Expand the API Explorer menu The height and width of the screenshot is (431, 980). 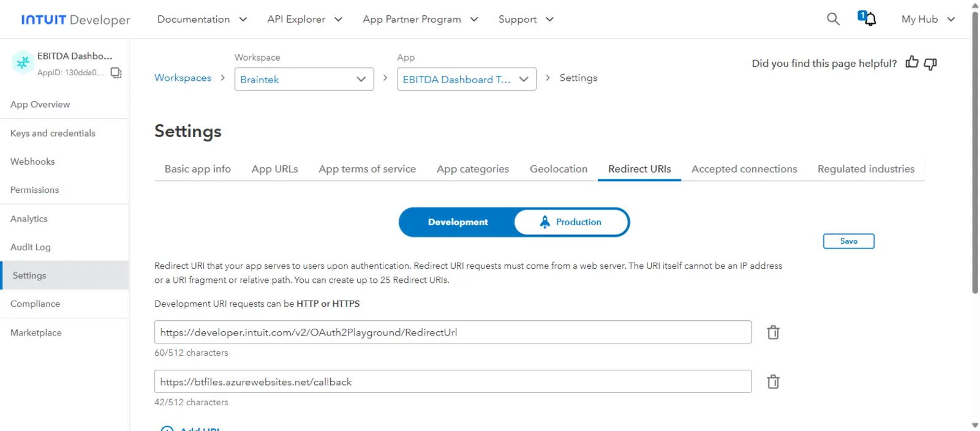click(x=304, y=20)
